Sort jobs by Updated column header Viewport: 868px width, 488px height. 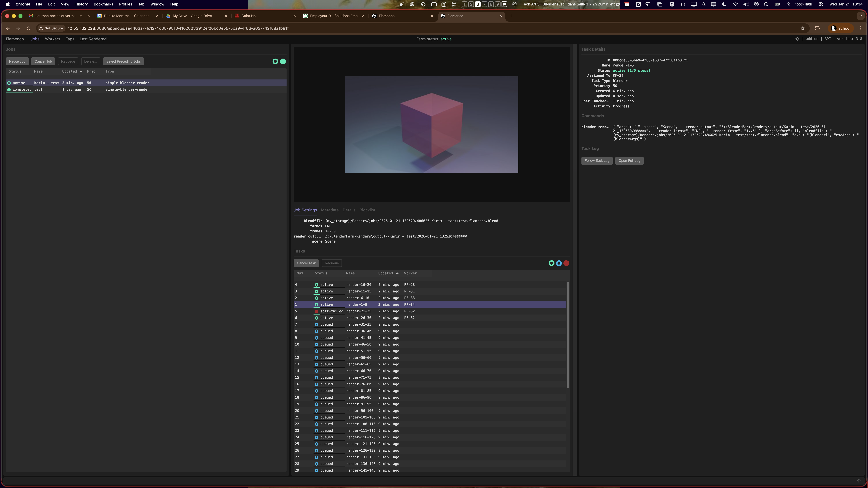[x=72, y=71]
